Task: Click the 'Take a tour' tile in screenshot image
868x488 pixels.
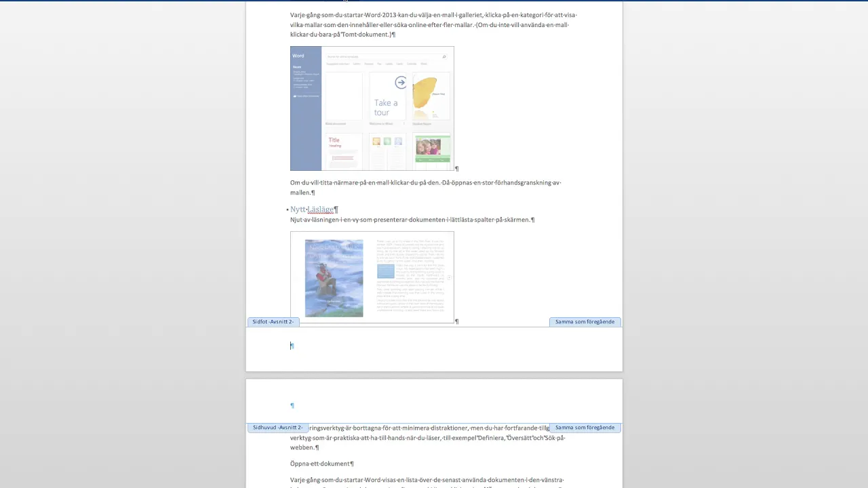Action: pos(387,96)
